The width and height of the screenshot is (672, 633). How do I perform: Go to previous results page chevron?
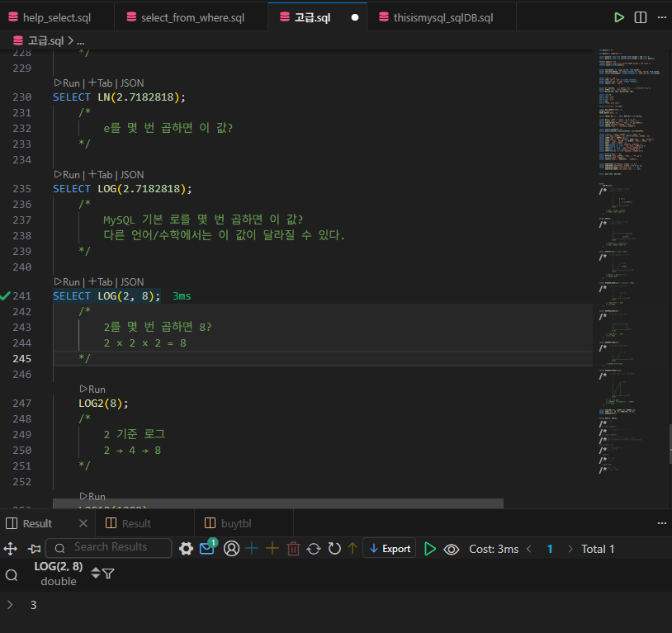pyautogui.click(x=529, y=549)
